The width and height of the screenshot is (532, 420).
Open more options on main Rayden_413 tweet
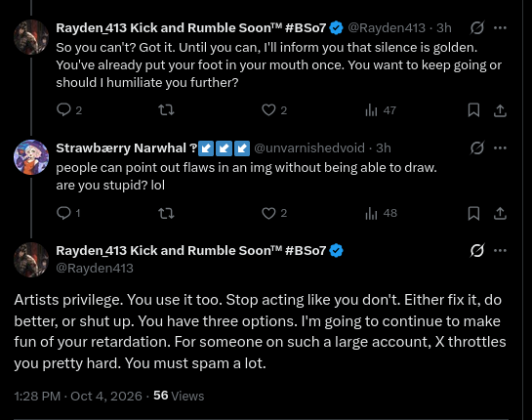coord(500,251)
